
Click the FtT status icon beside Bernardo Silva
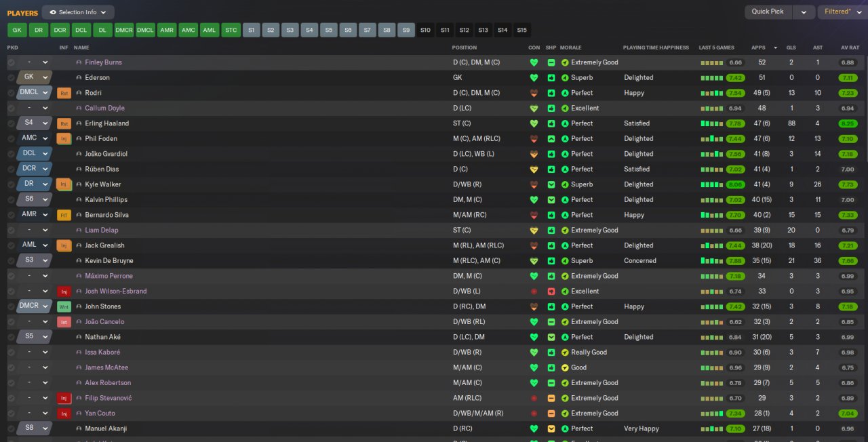64,215
